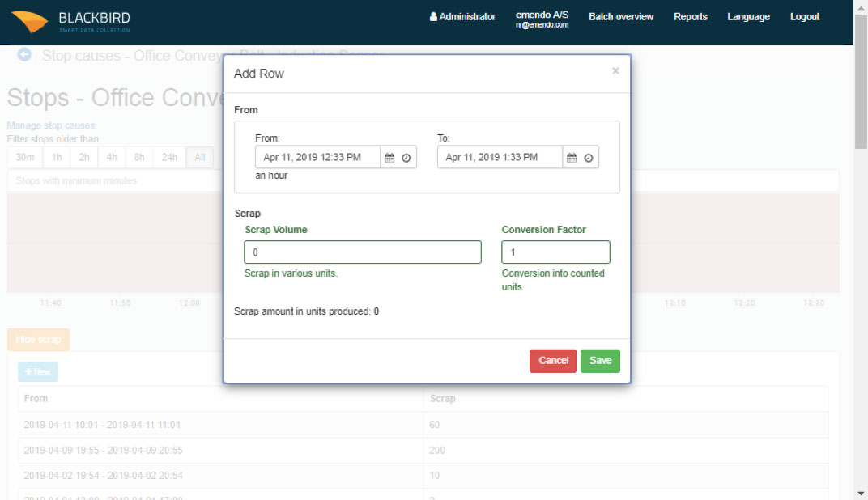Open the Administrator user menu
This screenshot has height=500, width=868.
pos(462,17)
